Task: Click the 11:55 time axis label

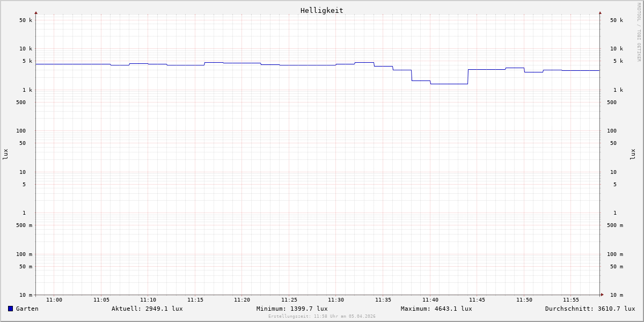Action: click(571, 300)
